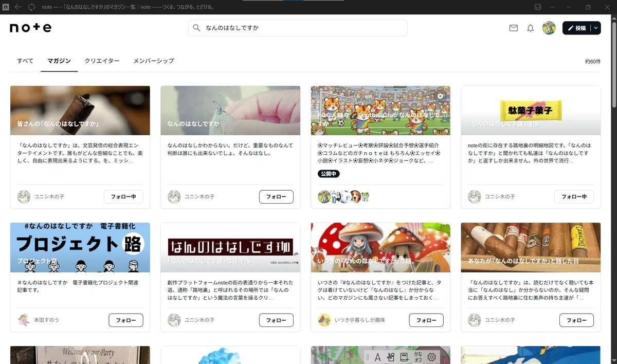Open the mail messages icon

(x=513, y=28)
